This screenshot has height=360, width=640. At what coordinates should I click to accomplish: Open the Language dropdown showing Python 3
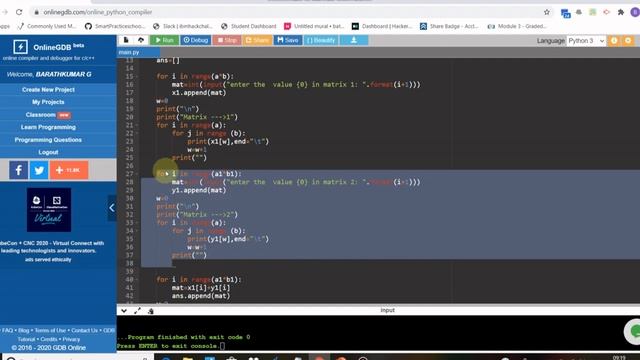pos(586,41)
